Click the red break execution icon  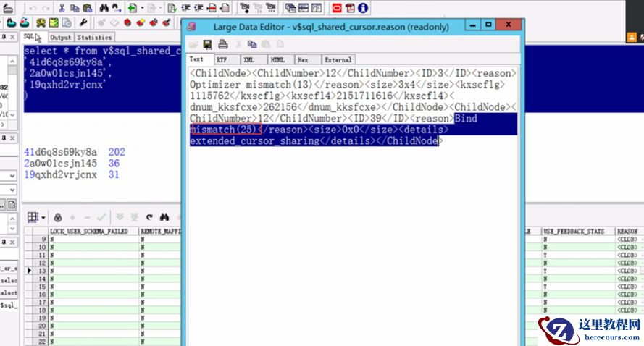127,22
